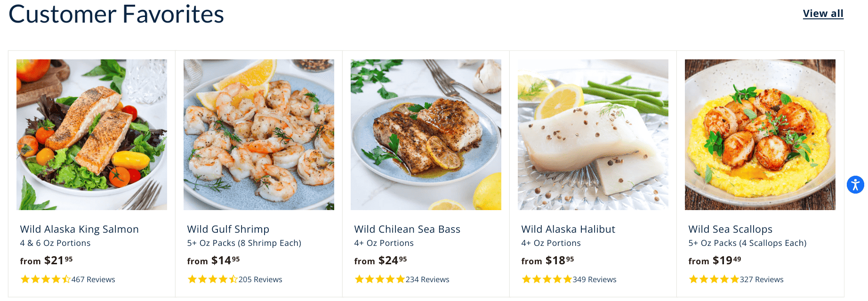Select the Wild Gulf Shrimp product title
The image size is (868, 301).
(x=228, y=229)
